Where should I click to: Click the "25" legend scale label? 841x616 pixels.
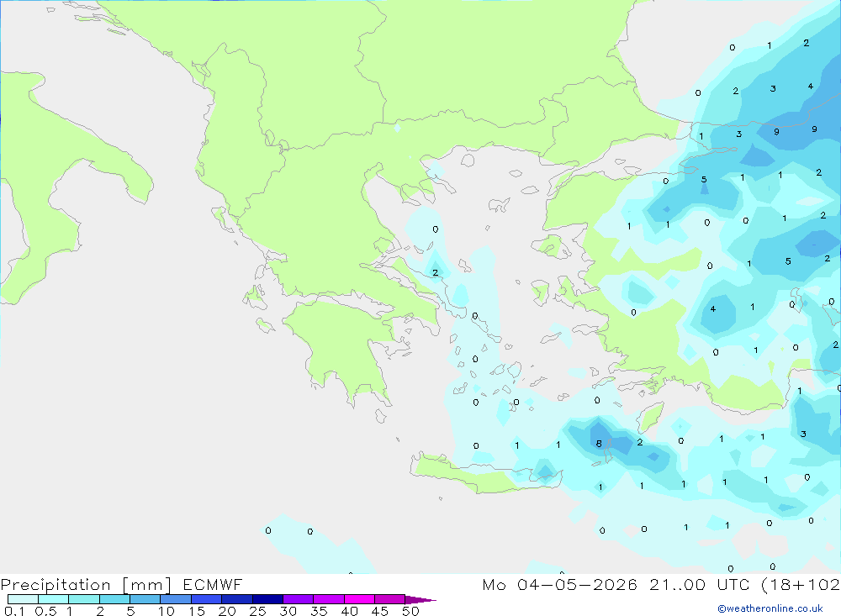257,611
